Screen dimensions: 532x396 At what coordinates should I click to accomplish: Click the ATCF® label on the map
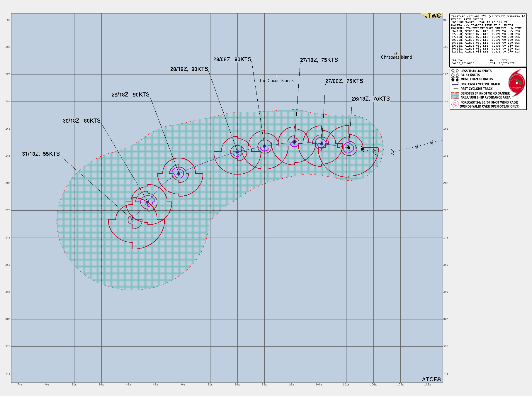(x=431, y=380)
